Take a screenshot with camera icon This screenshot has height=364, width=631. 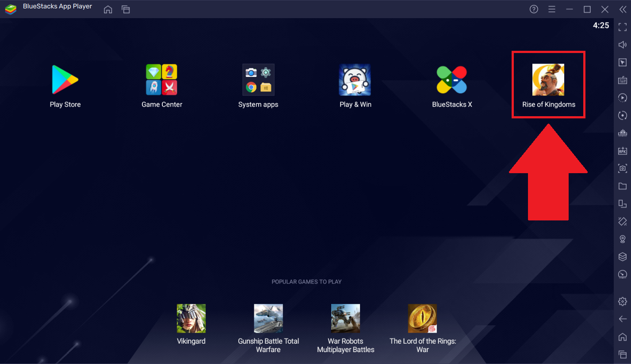click(623, 168)
